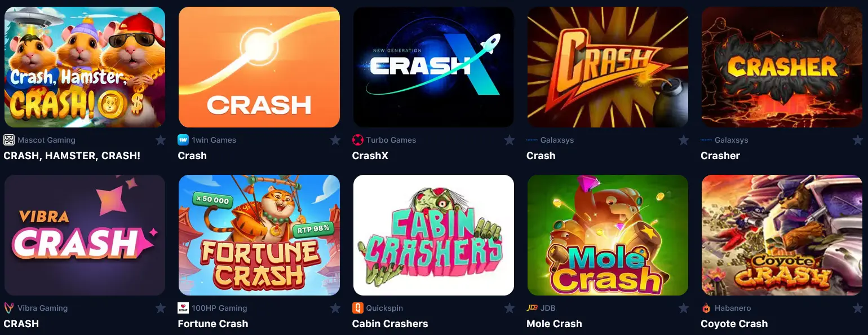
Task: Star the CrashX game as favorite
Action: click(x=510, y=140)
